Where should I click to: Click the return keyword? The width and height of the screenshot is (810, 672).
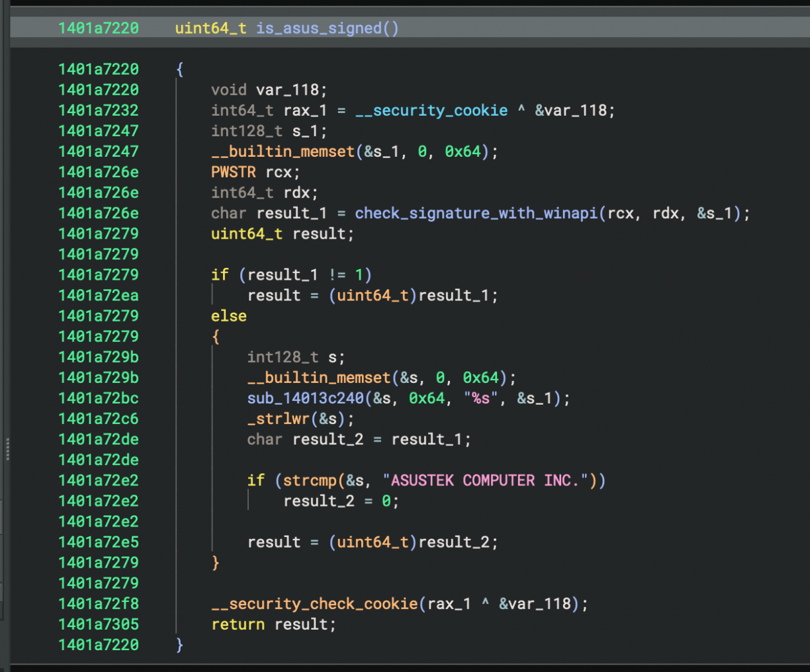coord(238,624)
